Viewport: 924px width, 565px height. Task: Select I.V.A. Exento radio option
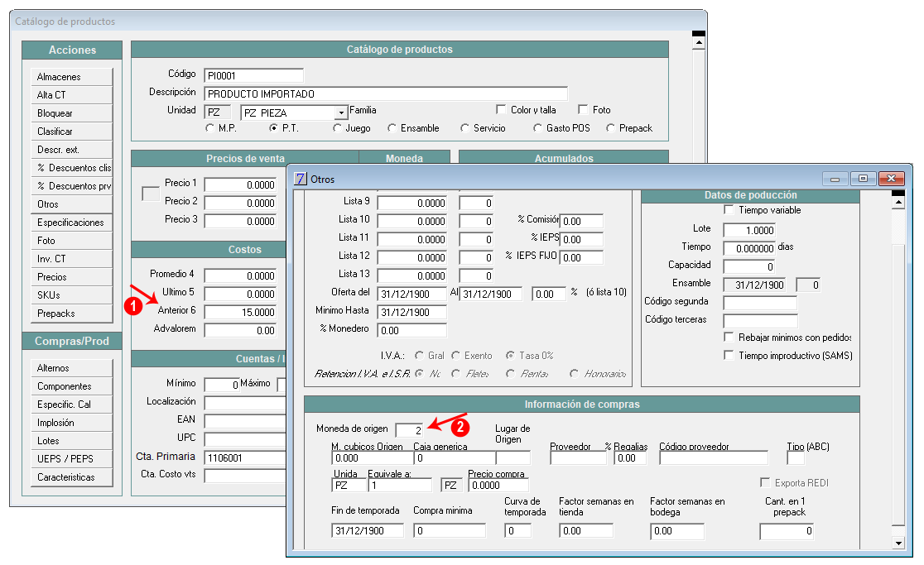456,356
